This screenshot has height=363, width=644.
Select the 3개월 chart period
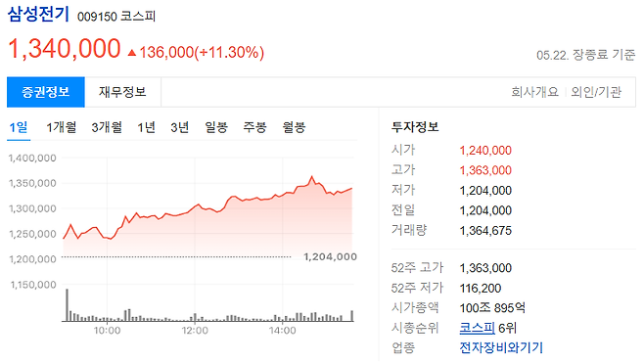107,127
